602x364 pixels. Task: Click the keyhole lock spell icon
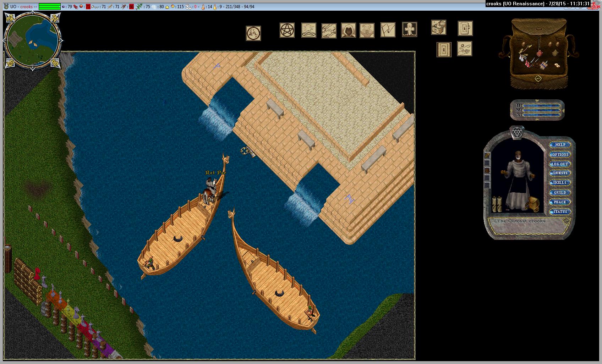444,50
